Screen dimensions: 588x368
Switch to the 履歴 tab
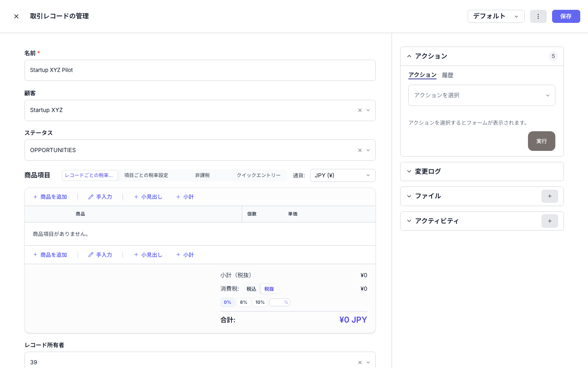(448, 75)
